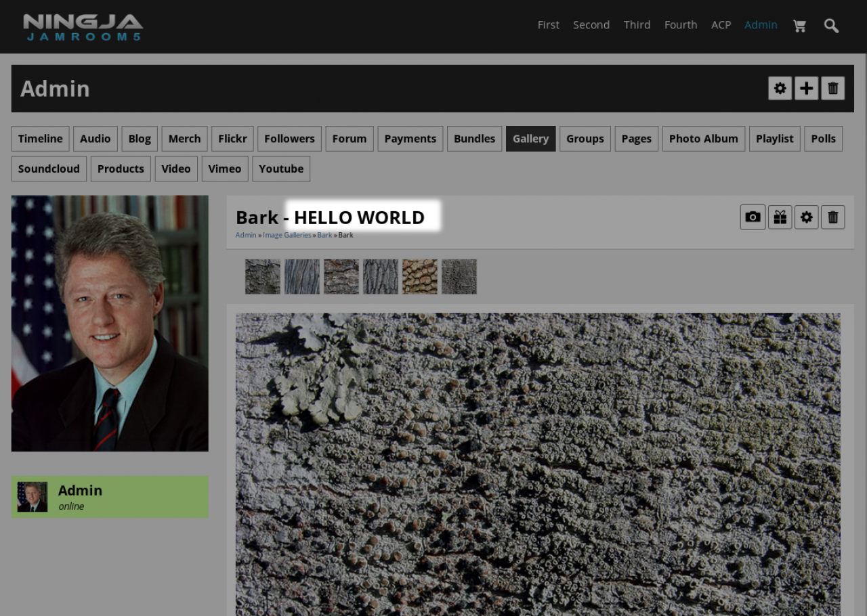867x616 pixels.
Task: Open ACP in top navigation
Action: [721, 25]
